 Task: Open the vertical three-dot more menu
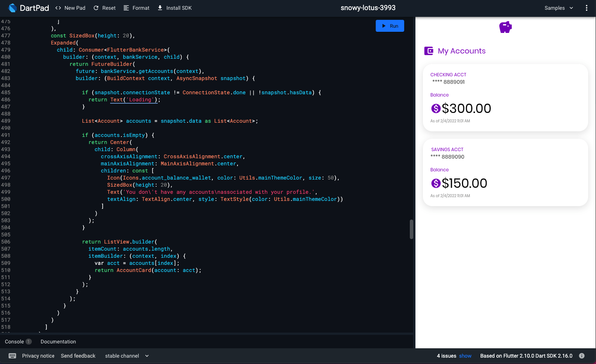click(587, 8)
